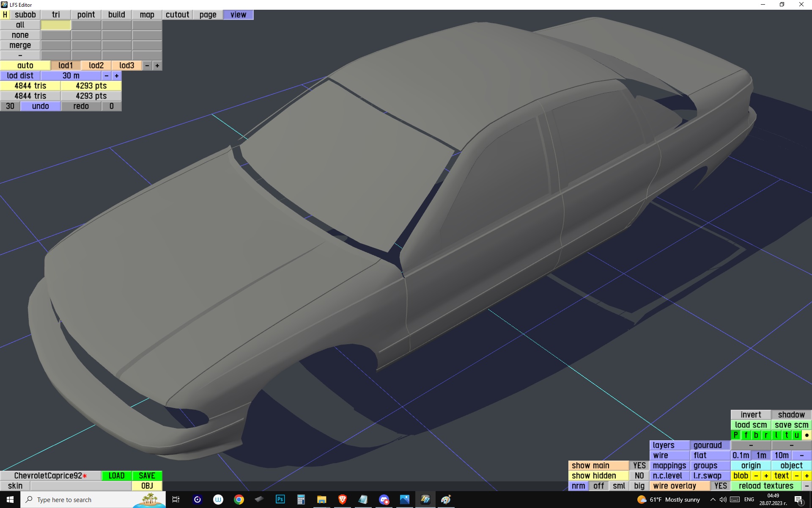Increase lod dist with plus button
812x508 pixels.
[x=117, y=76]
